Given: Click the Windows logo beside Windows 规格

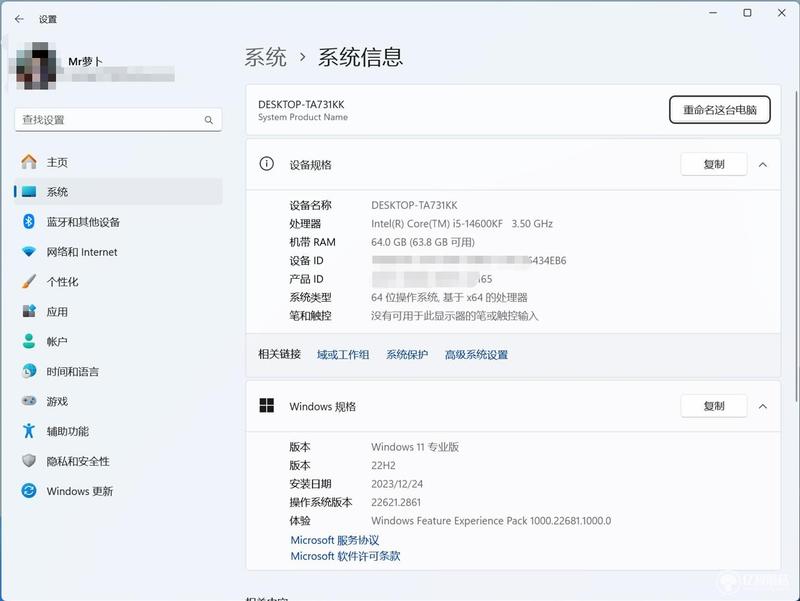Looking at the screenshot, I should 266,406.
